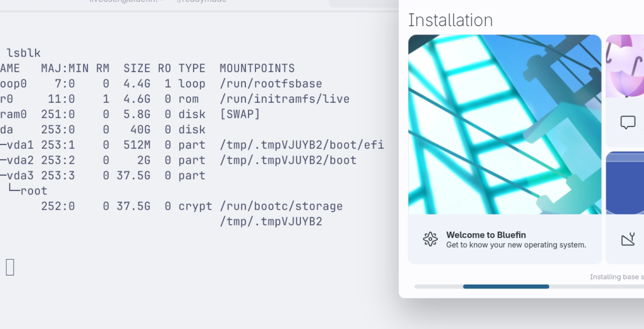Open the Welcome to Bluefin artwork
The image size is (644, 329).
(x=504, y=125)
